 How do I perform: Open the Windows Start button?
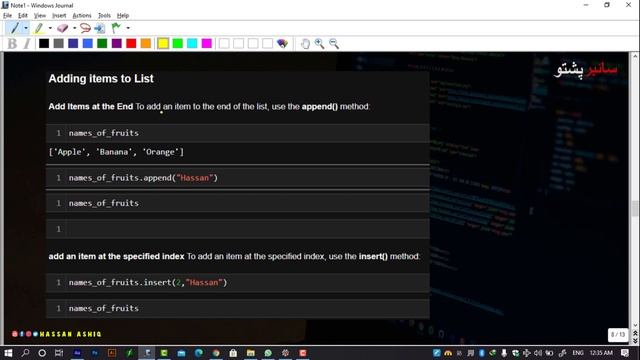(8, 353)
